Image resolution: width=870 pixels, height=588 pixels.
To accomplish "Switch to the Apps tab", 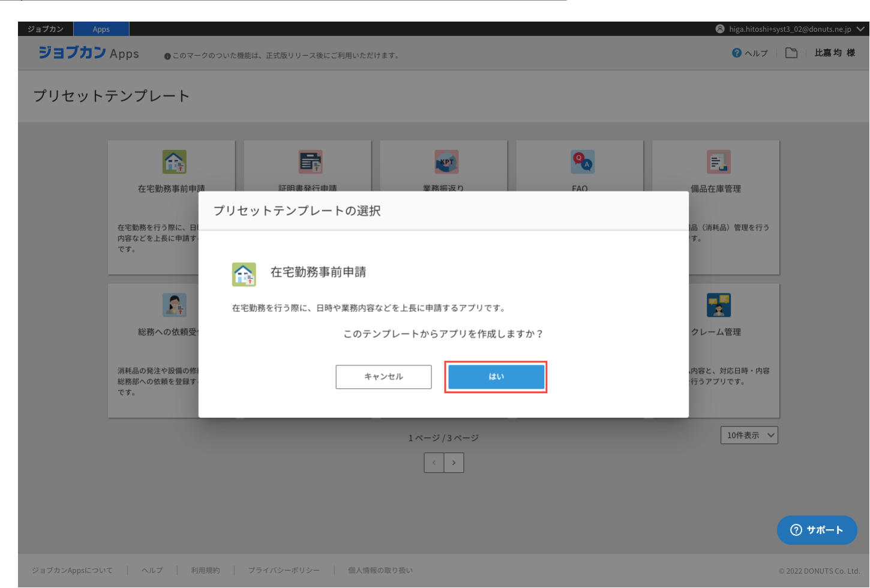I will [101, 29].
